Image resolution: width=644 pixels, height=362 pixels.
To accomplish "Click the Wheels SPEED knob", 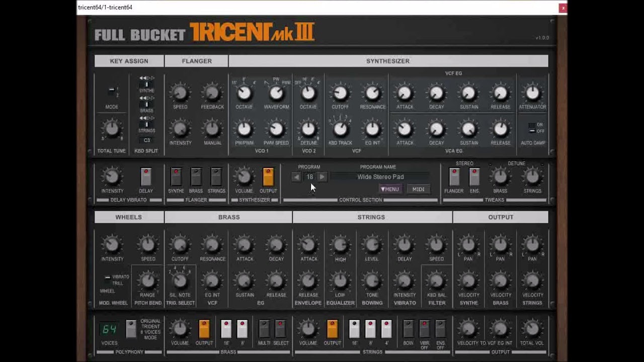I will coord(147,245).
